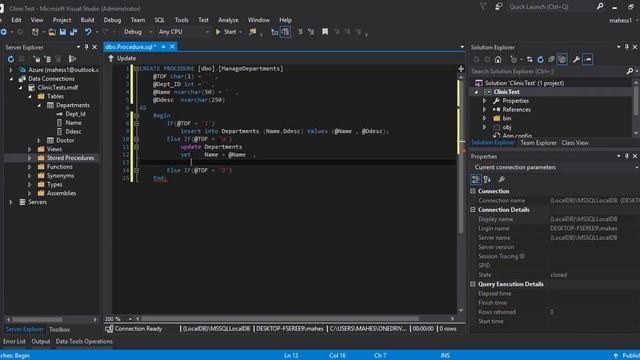Click the notifications flag icon in title bar
This screenshot has width=640, height=360.
[483, 7]
